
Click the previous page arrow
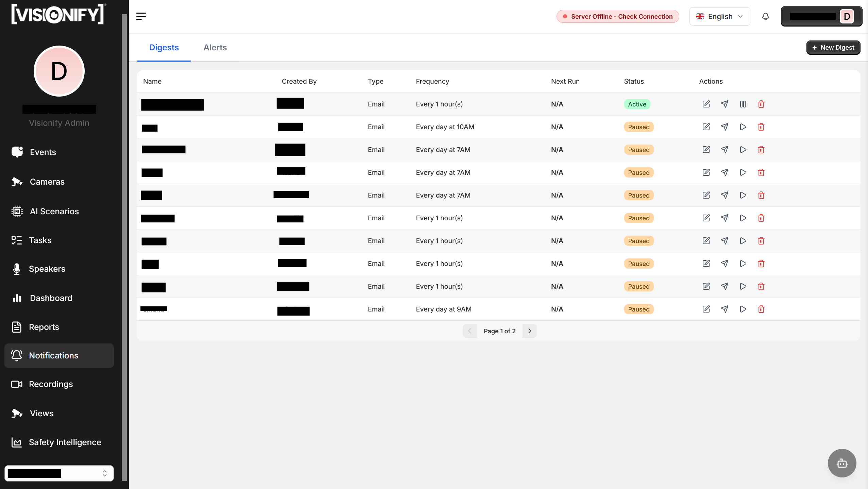(470, 331)
